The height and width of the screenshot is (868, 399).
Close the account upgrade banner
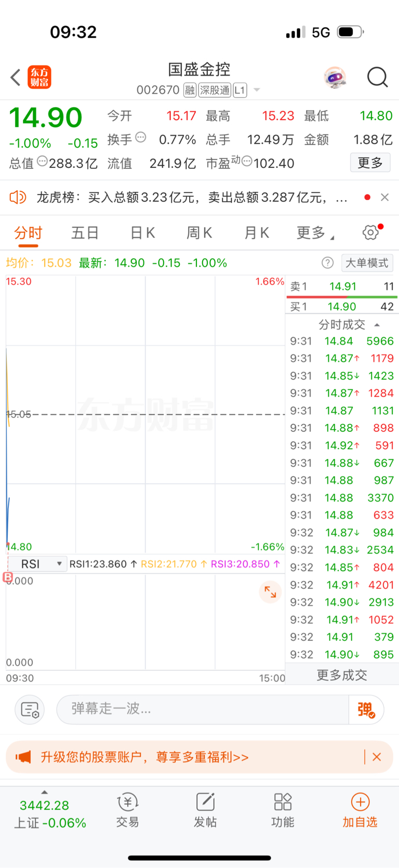pyautogui.click(x=377, y=757)
